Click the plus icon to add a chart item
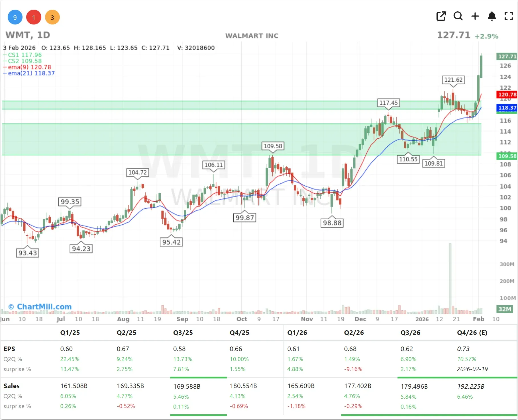Image resolution: width=518 pixels, height=420 pixels. 475,16
